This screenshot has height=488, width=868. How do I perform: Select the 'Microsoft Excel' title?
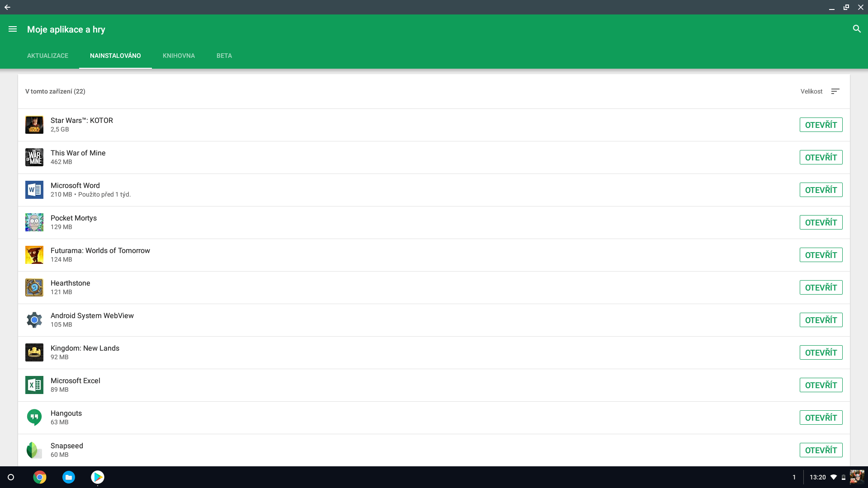coord(75,381)
